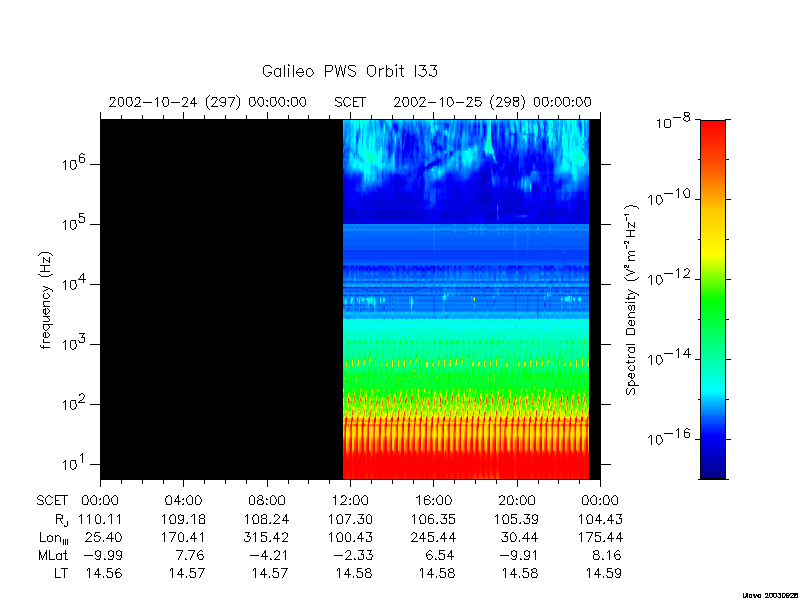Click the 12:00 time tick label

350,501
